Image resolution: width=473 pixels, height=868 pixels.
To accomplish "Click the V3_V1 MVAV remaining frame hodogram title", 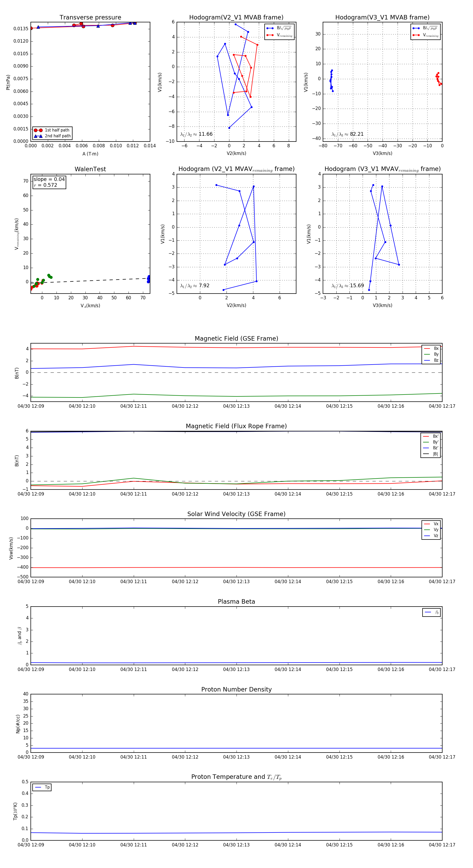I will click(x=382, y=169).
